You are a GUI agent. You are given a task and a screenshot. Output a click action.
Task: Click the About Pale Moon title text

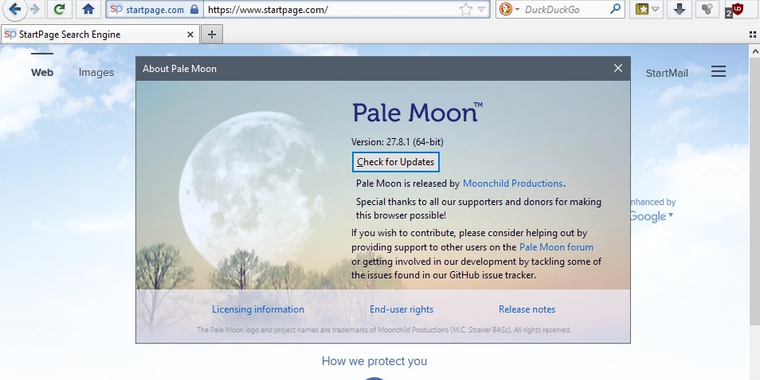pos(179,69)
